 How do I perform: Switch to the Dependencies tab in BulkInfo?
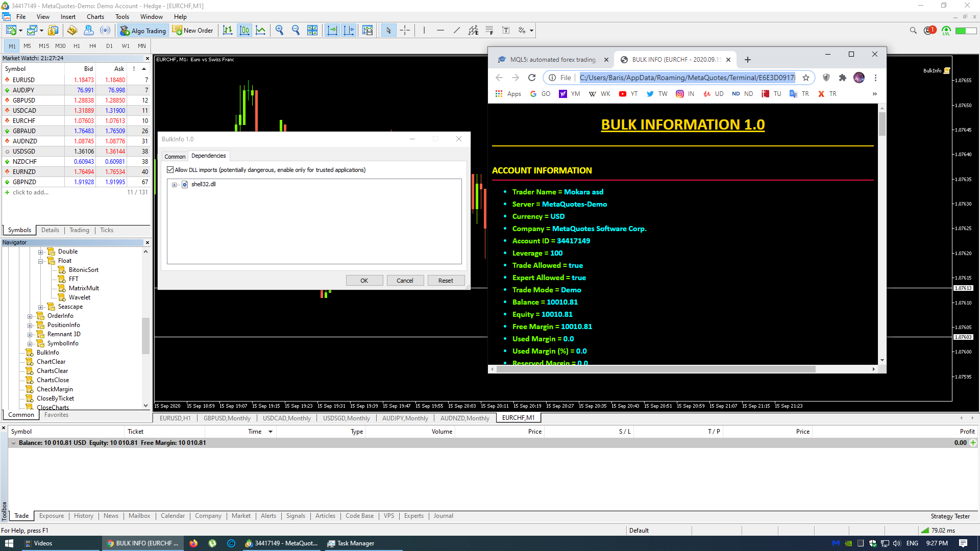pyautogui.click(x=208, y=156)
